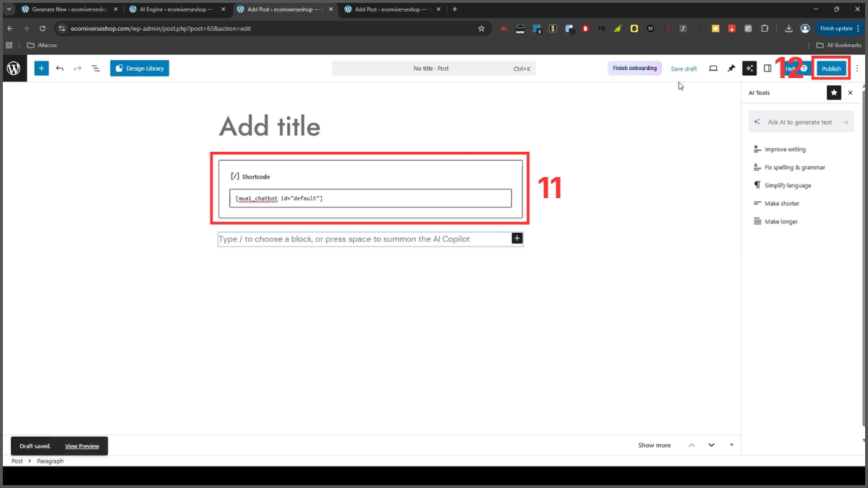Go back in the browser
The width and height of the screenshot is (868, 488).
point(9,28)
